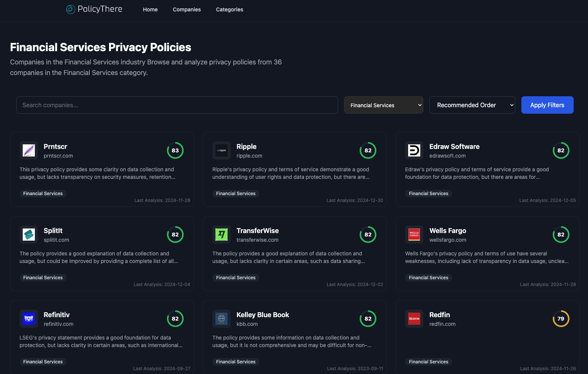Open the Ripple company logo
Image resolution: width=588 pixels, height=374 pixels.
(x=221, y=150)
